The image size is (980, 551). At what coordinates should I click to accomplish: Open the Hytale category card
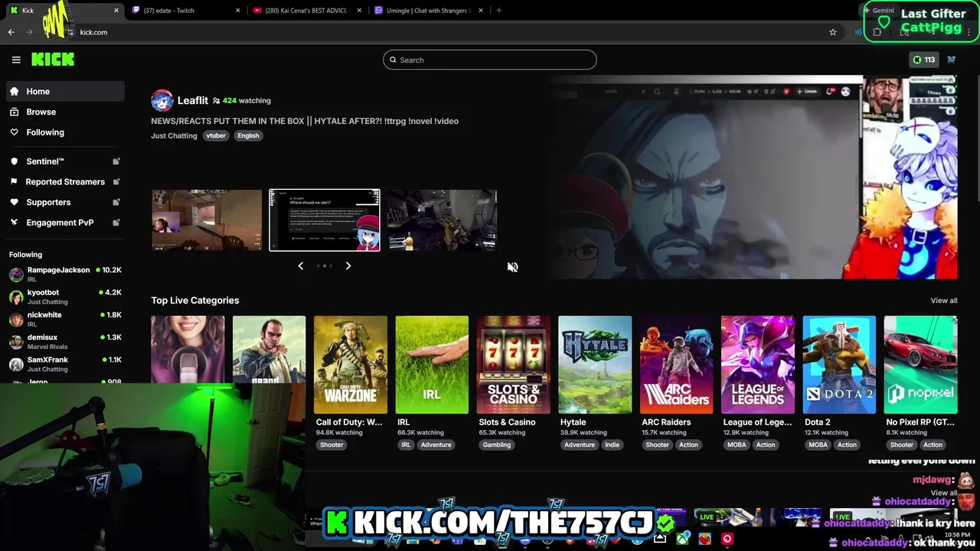[x=595, y=365]
